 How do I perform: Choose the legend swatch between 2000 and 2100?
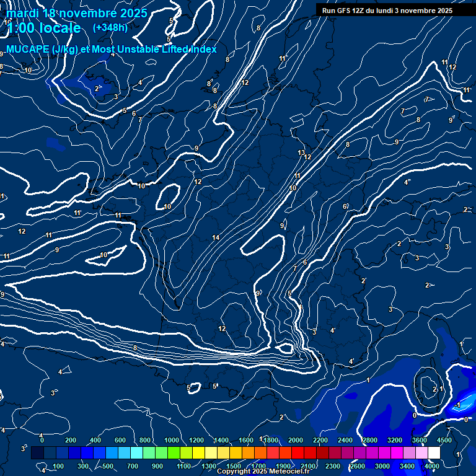tap(297, 452)
